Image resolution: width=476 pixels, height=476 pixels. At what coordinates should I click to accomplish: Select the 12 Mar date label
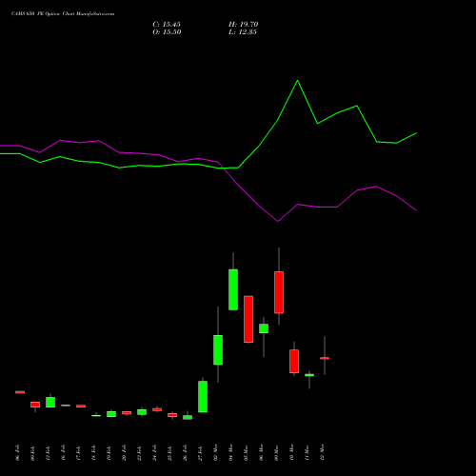(x=322, y=452)
